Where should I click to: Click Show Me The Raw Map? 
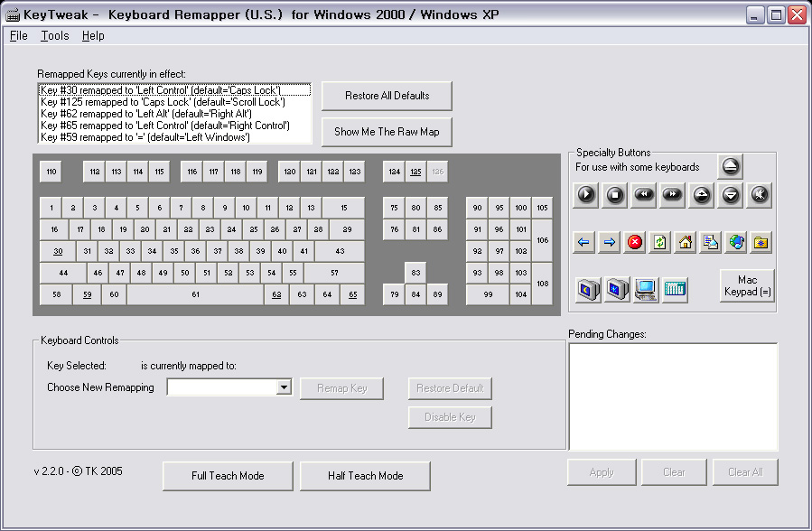[387, 132]
